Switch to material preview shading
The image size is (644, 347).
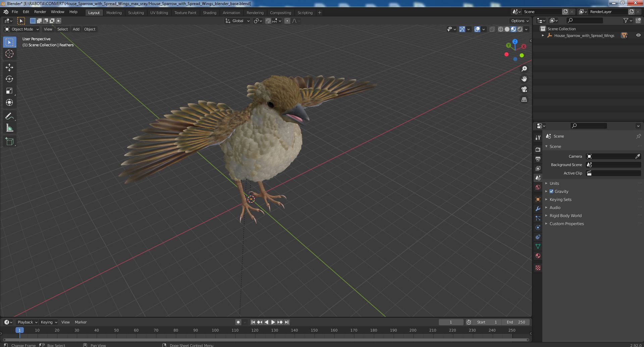point(513,29)
